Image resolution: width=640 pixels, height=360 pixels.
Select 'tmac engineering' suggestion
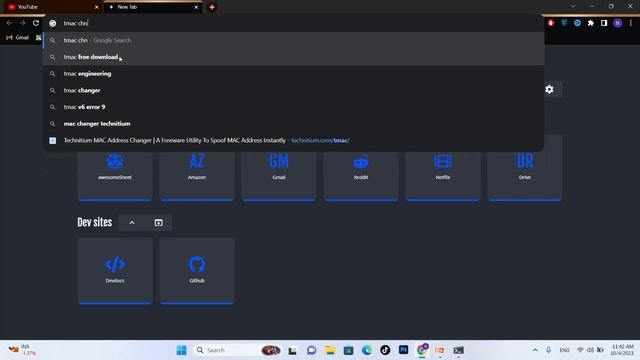click(x=293, y=74)
